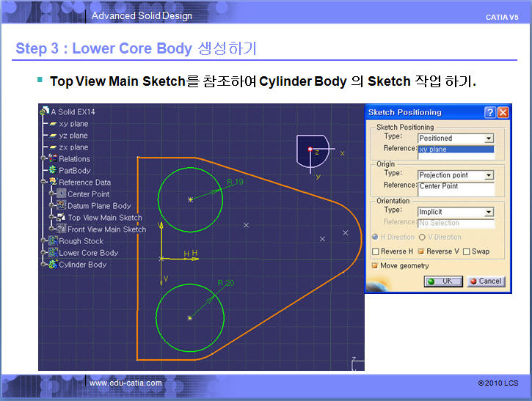This screenshot has height=401, width=532.
Task: Open the Origin Type dropdown (Projection point)
Action: tap(489, 175)
